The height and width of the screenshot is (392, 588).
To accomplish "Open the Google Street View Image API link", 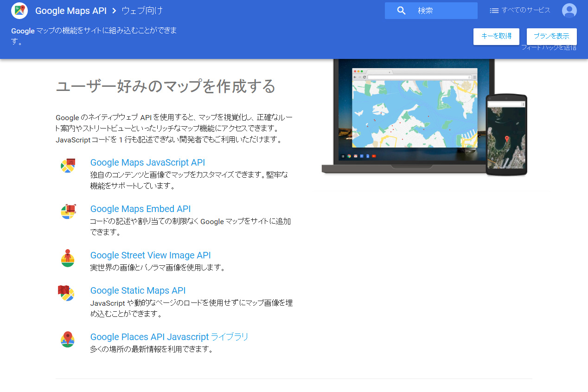I will [x=151, y=255].
